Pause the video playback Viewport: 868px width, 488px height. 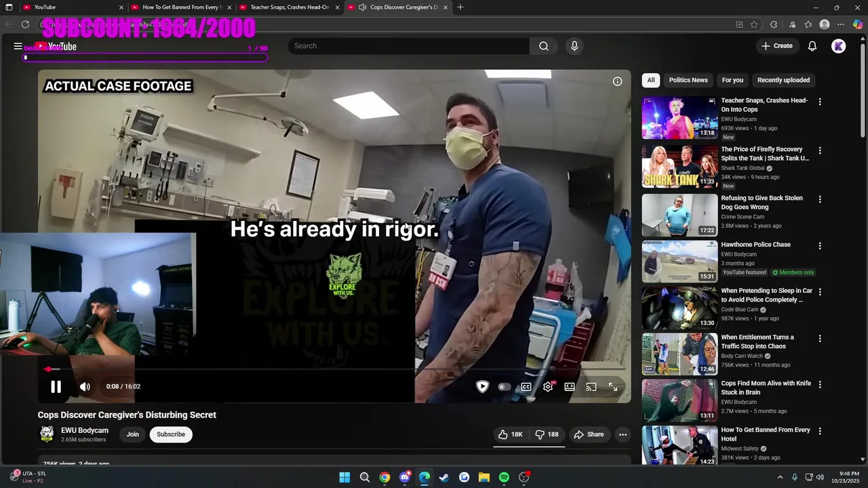click(56, 387)
